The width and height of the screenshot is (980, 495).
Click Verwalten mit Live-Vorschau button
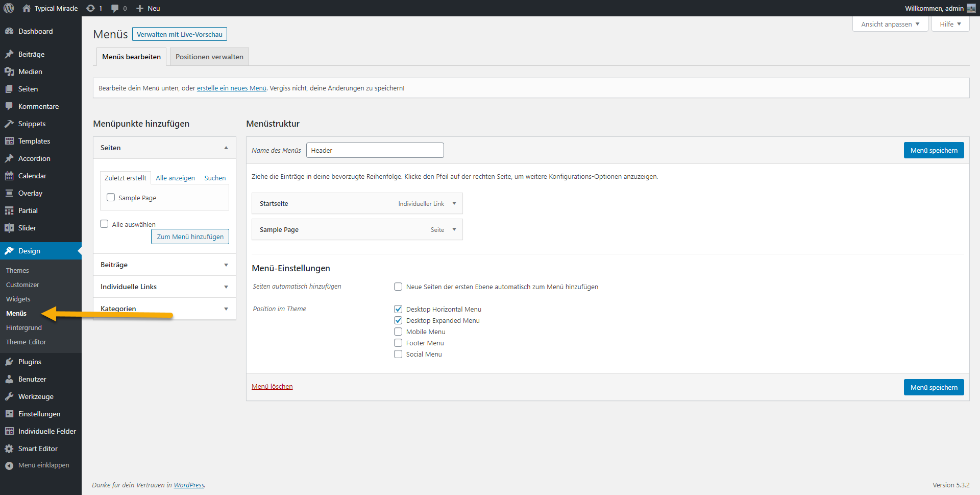180,34
